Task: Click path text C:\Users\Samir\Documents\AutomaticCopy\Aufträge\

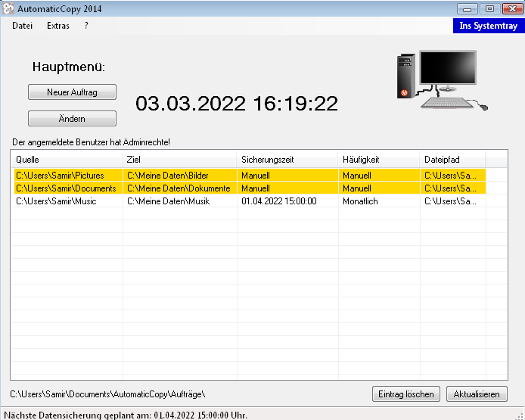Action: tap(107, 394)
